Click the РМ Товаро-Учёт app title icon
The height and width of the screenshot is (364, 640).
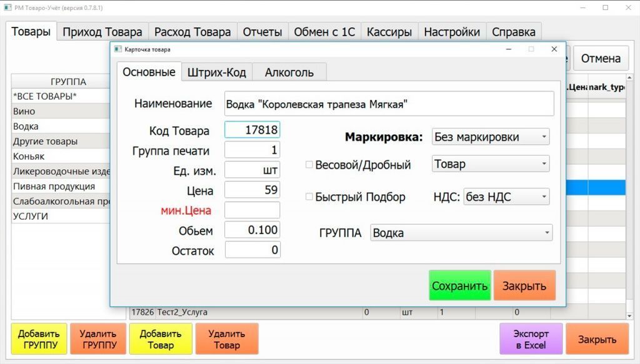pos(7,7)
